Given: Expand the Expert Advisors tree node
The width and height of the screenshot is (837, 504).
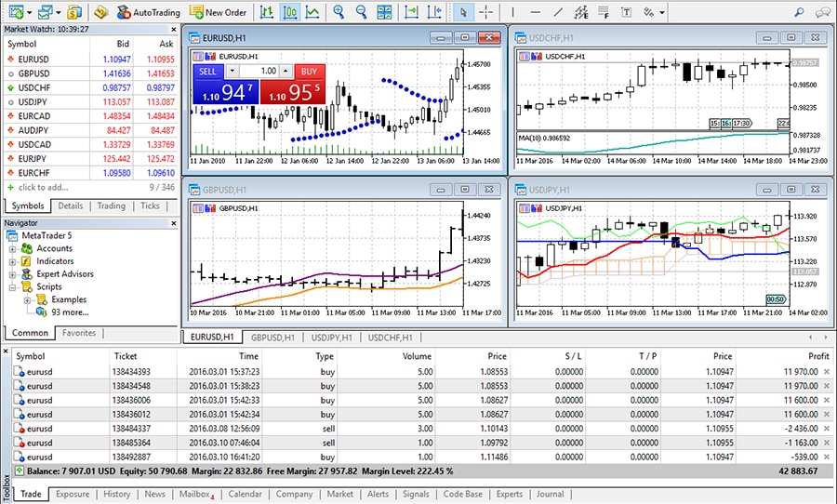Looking at the screenshot, I should 12,274.
